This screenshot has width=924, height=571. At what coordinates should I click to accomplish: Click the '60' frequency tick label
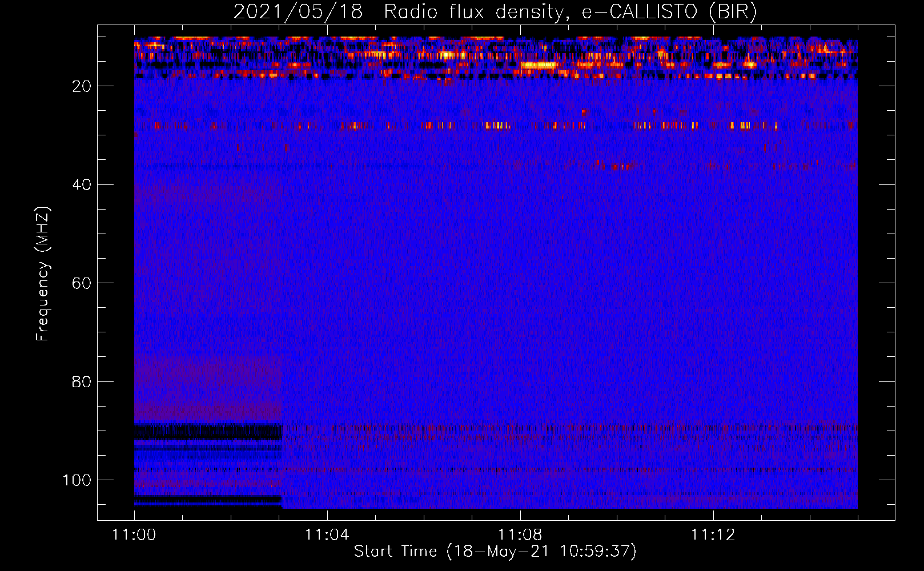[x=82, y=283]
